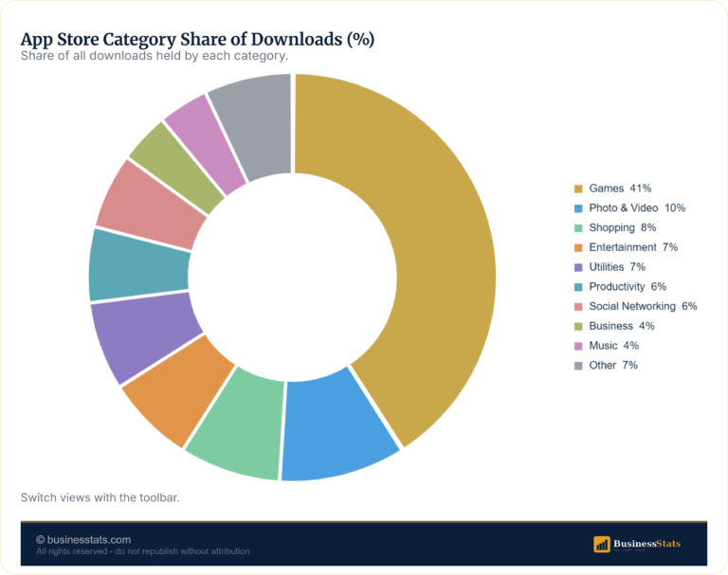The width and height of the screenshot is (728, 575).
Task: Click the Productivity legend swatch
Action: tap(578, 287)
